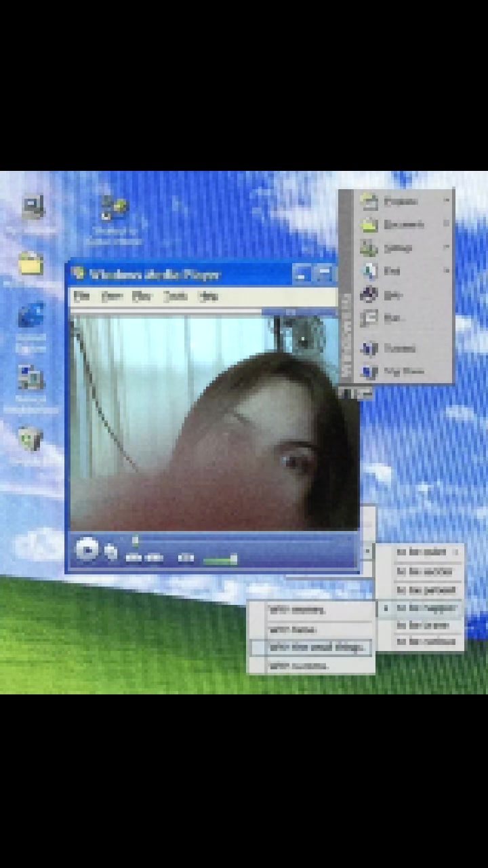Click the Help book icon in Start menu

[x=369, y=295]
